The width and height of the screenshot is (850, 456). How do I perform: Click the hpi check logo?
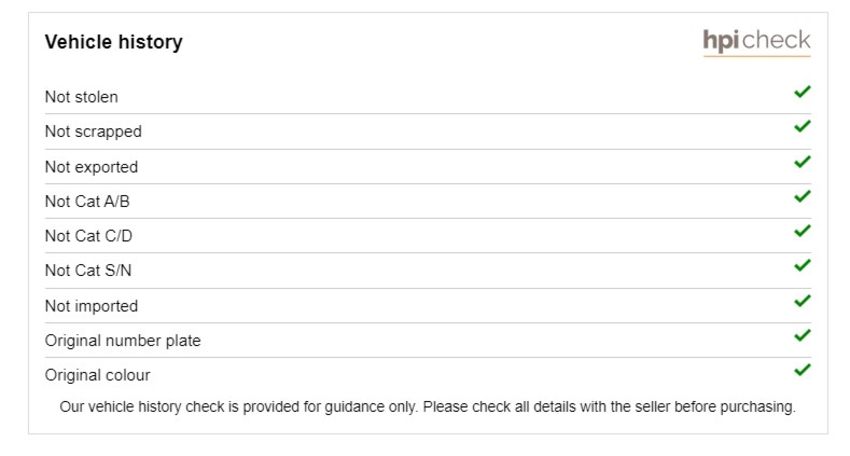point(757,42)
